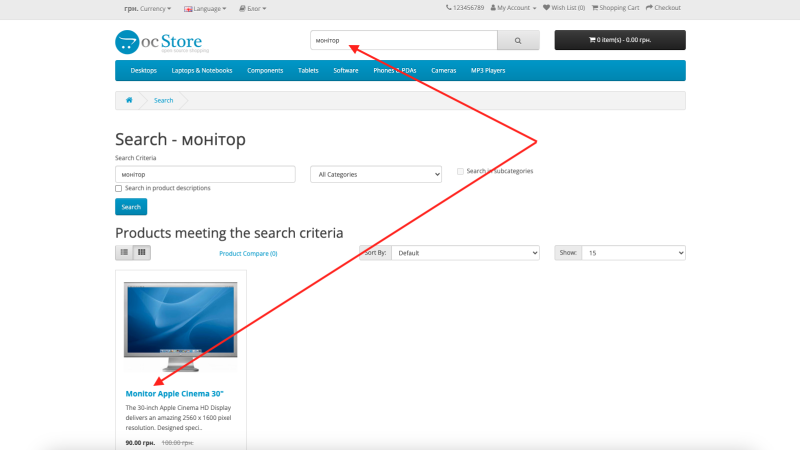Open the All Categories select box
The image size is (800, 450).
tap(376, 174)
